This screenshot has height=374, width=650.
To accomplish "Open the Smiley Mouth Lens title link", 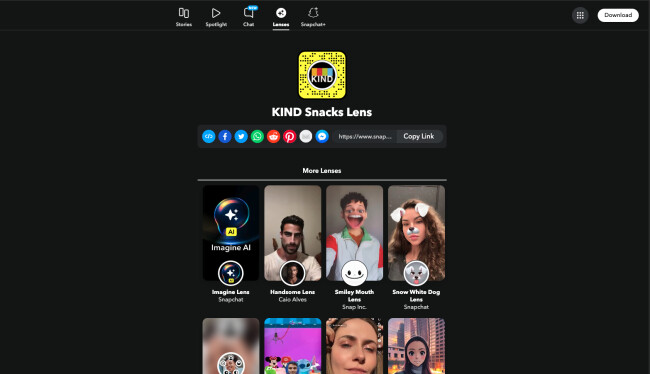I will click(x=354, y=296).
